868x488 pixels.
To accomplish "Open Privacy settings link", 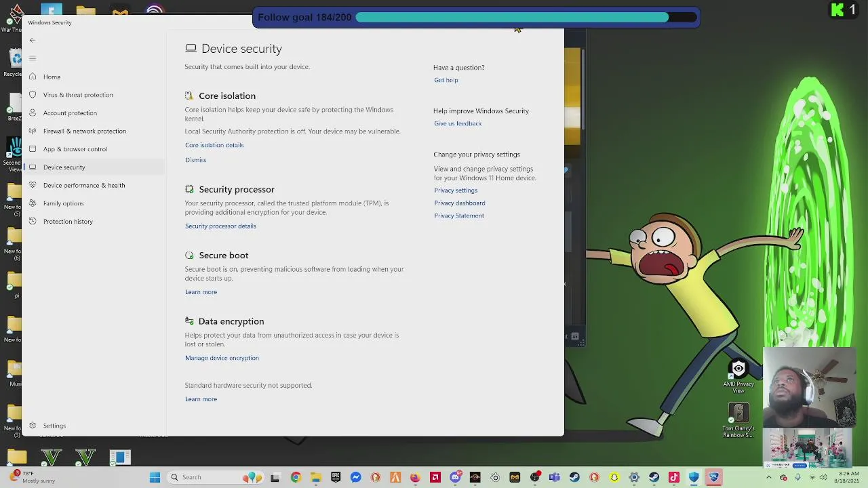I will point(456,190).
